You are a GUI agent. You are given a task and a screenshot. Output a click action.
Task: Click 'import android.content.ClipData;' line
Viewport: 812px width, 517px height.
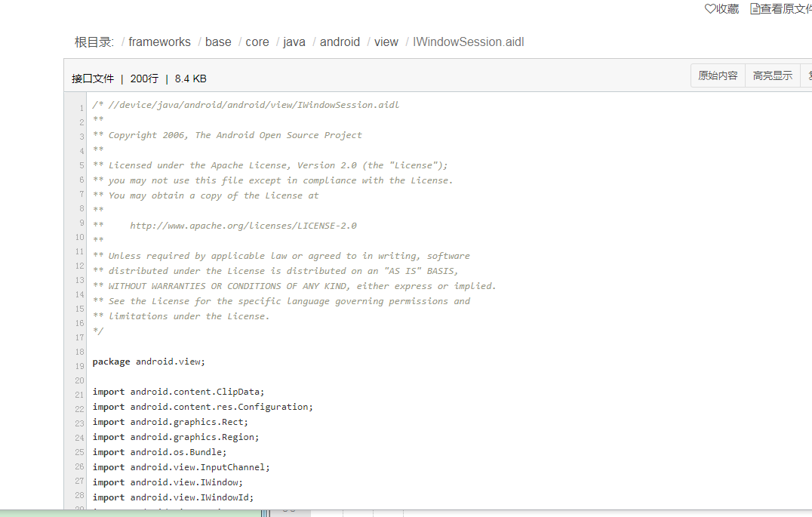click(178, 392)
